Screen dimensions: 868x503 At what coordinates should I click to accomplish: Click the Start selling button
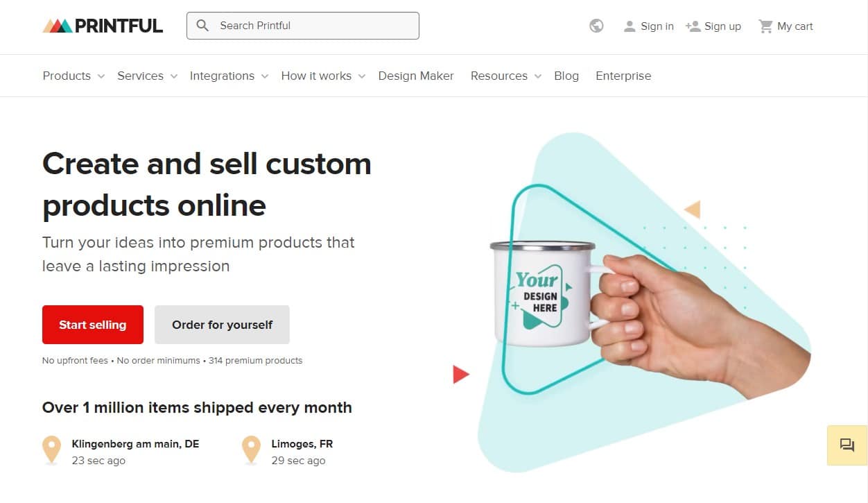[92, 324]
